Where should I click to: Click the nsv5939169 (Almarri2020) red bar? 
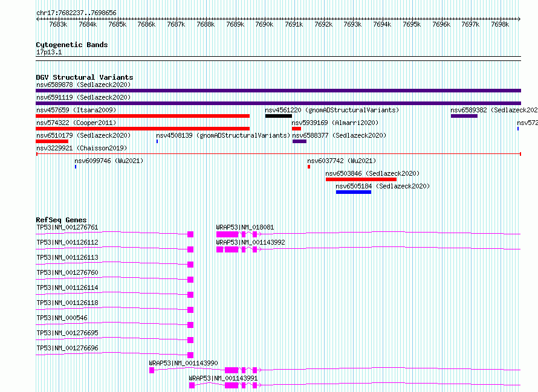click(x=296, y=129)
